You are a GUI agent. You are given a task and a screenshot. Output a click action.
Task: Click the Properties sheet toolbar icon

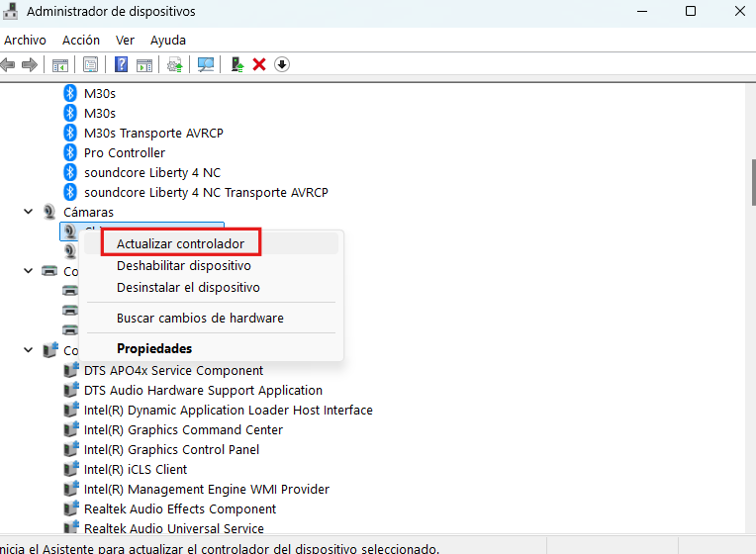[x=90, y=64]
